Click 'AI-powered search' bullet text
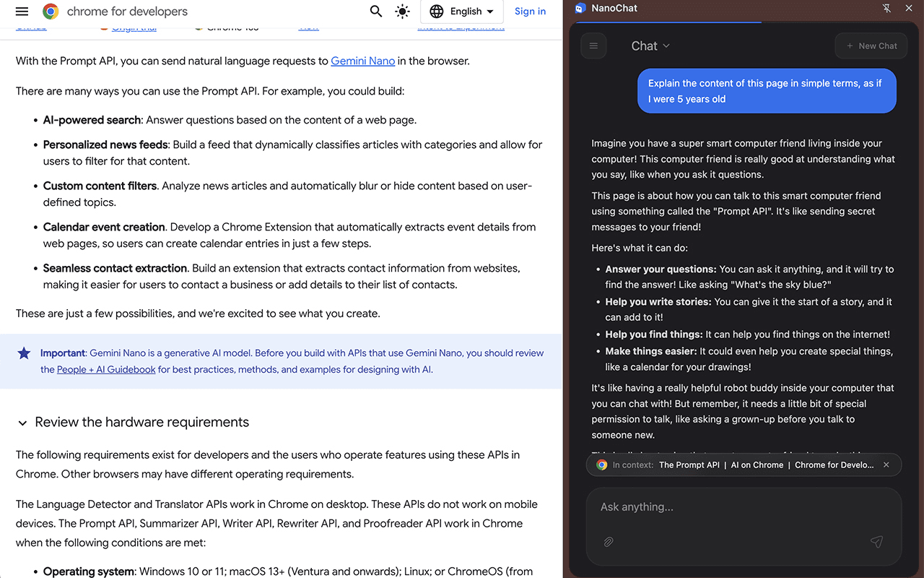924x578 pixels. (x=92, y=120)
